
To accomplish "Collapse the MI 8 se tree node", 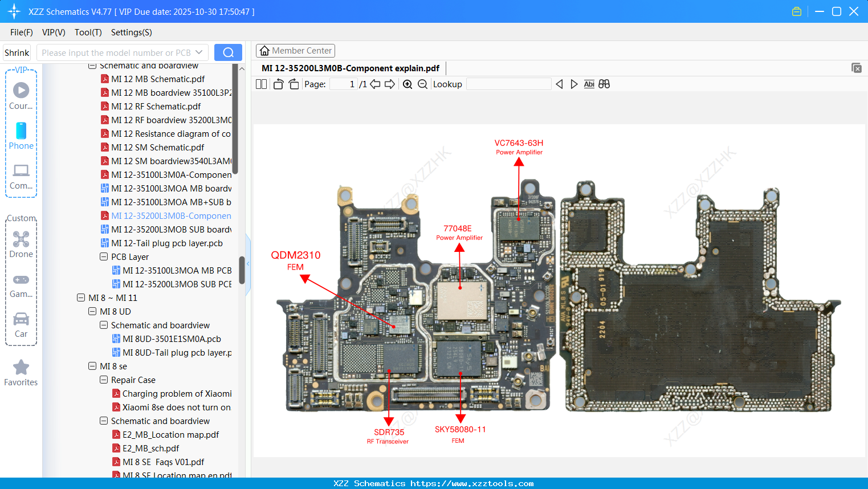I will (92, 366).
